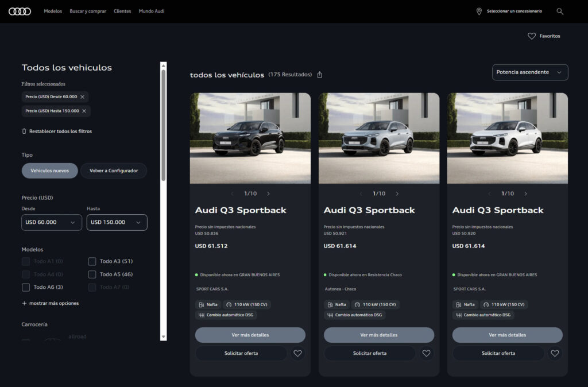The width and height of the screenshot is (588, 387).
Task: Click Ver más detalles on Autonea Chaco car
Action: coord(379,335)
